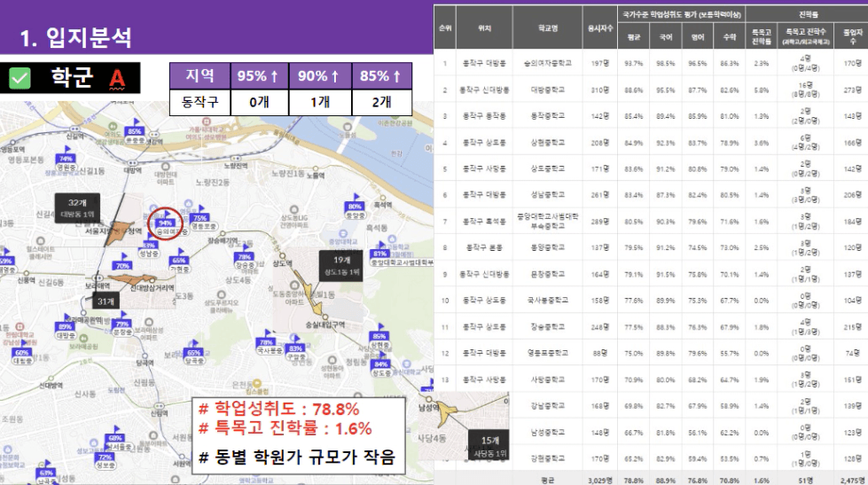Click 상현중학교 in the ranking table

click(x=547, y=142)
